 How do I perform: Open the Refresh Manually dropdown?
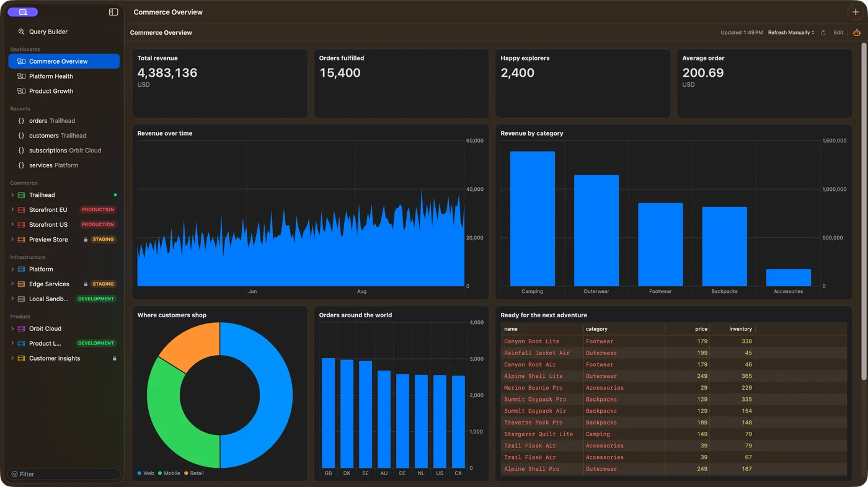pos(791,33)
